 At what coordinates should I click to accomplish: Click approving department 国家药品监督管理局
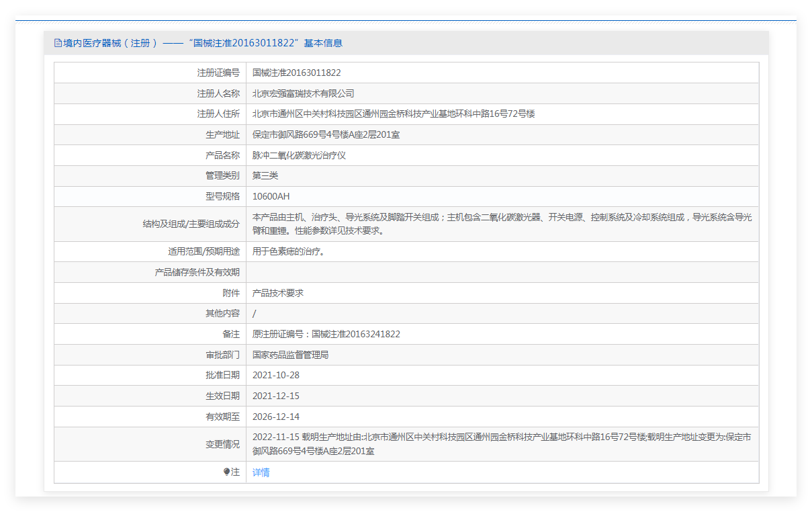[291, 355]
